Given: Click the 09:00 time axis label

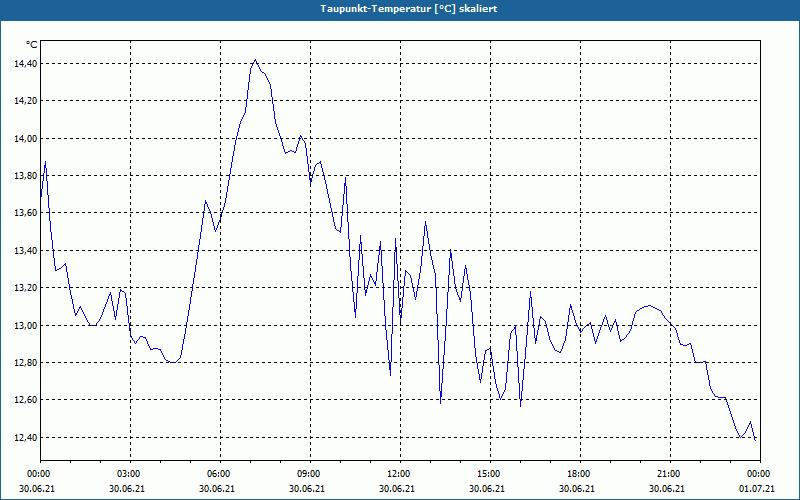Looking at the screenshot, I should [x=310, y=474].
